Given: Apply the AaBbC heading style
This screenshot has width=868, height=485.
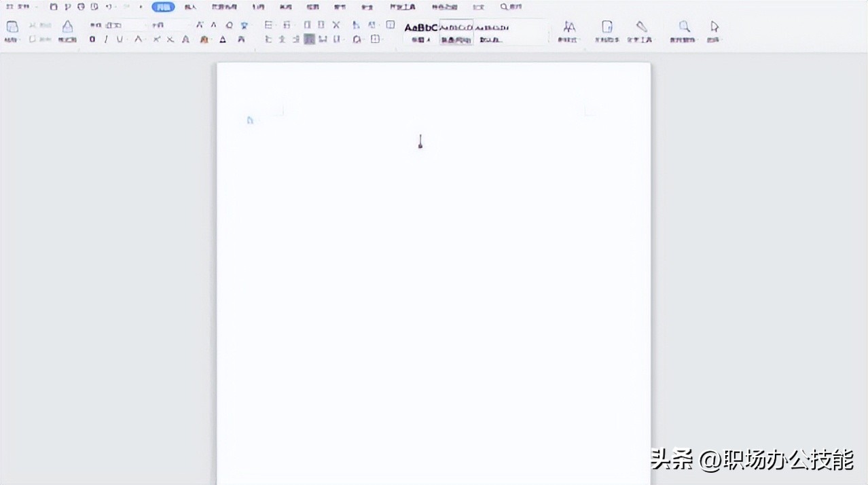Looking at the screenshot, I should [x=421, y=32].
